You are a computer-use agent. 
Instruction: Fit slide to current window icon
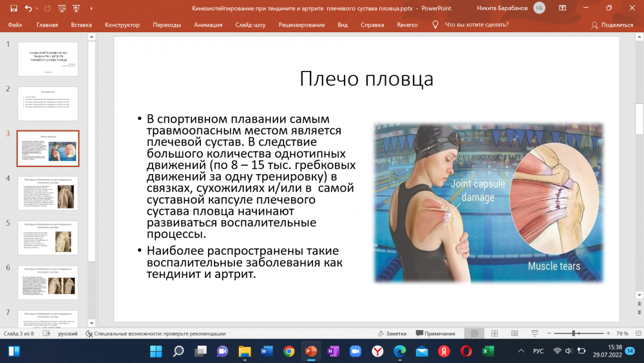(637, 333)
